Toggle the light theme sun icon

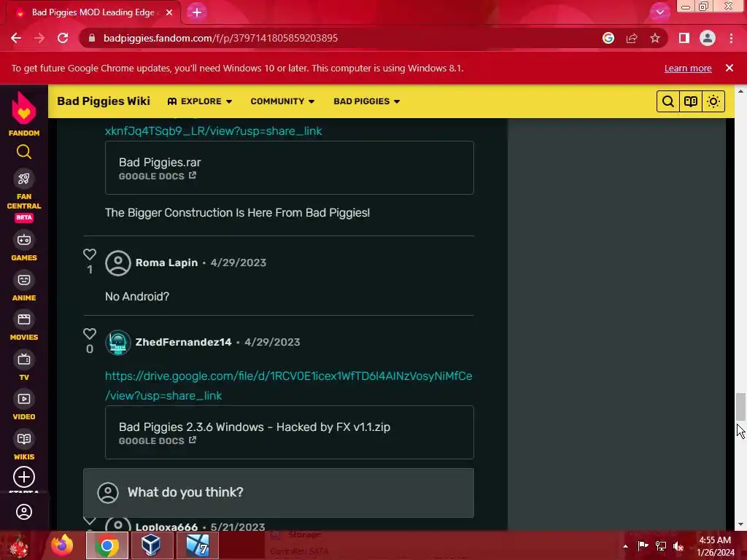click(x=713, y=101)
